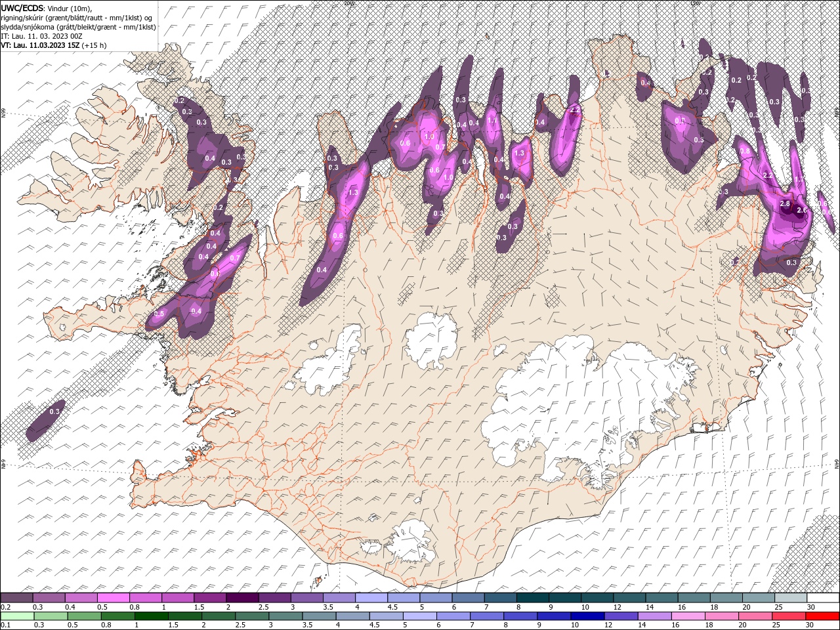This screenshot has height=630, width=840.
Task: Click the 'slydda/snjókoma' legend description line
Action: (78, 27)
